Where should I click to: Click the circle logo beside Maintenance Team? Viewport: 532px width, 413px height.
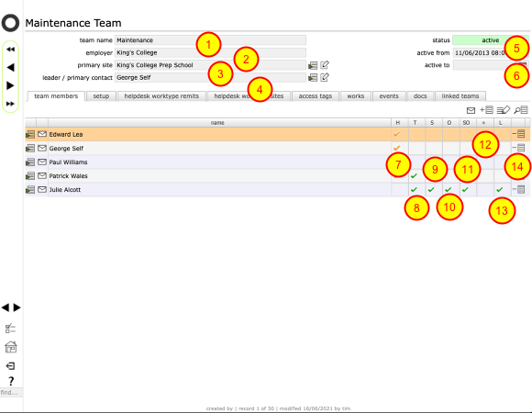click(10, 23)
